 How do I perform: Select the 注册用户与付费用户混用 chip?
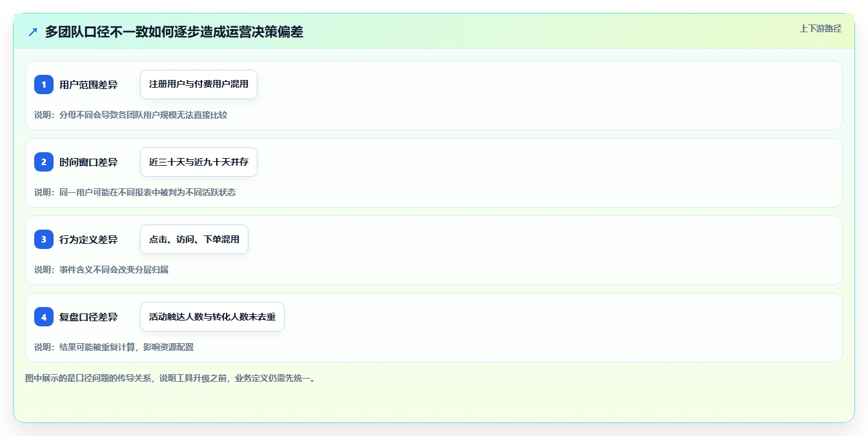point(199,84)
